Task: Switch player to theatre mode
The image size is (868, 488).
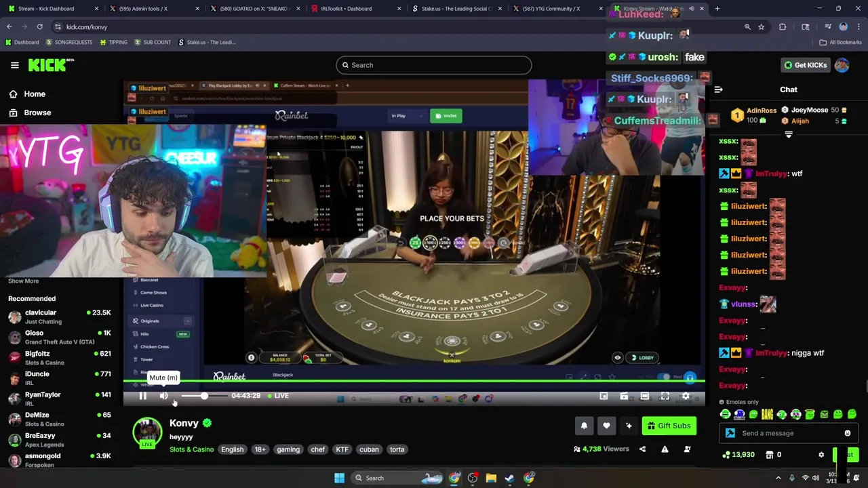Action: pyautogui.click(x=645, y=396)
